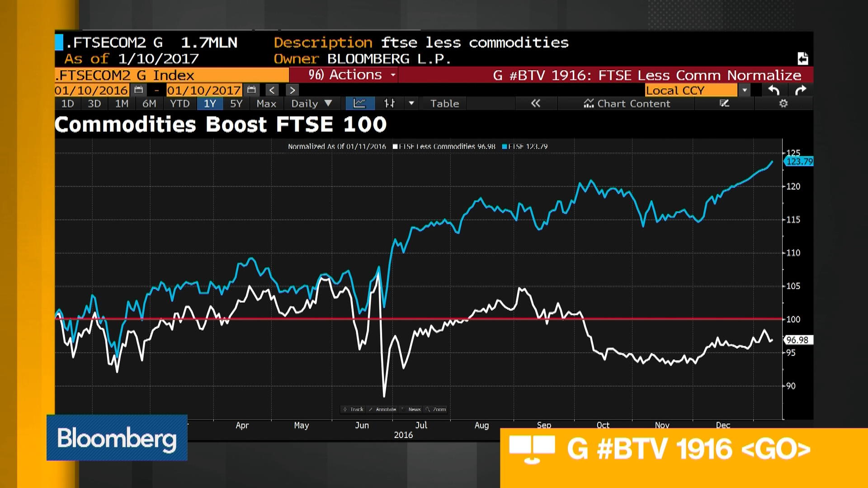Viewport: 868px width, 488px height.
Task: Select the Max time range
Action: [266, 103]
